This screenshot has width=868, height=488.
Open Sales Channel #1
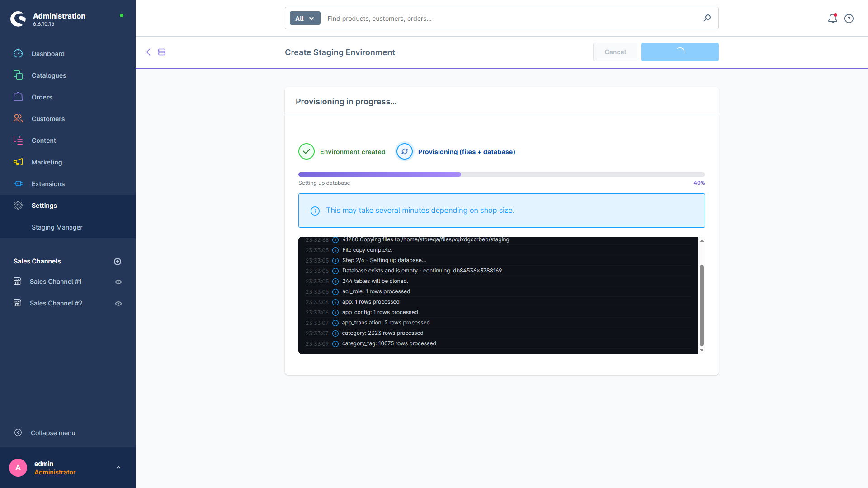56,282
